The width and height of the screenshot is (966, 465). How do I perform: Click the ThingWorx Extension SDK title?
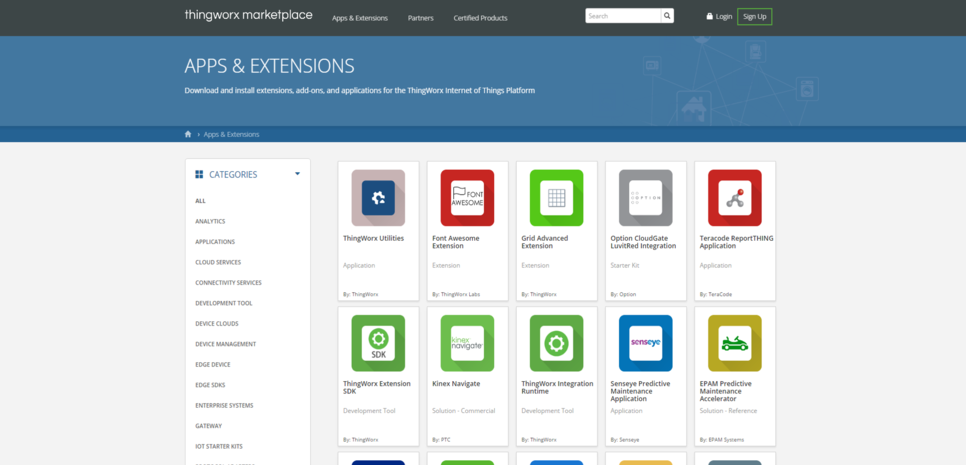pyautogui.click(x=377, y=387)
